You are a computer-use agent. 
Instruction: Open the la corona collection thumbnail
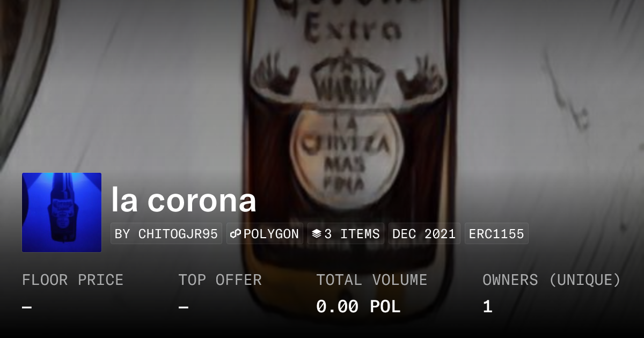tap(62, 212)
